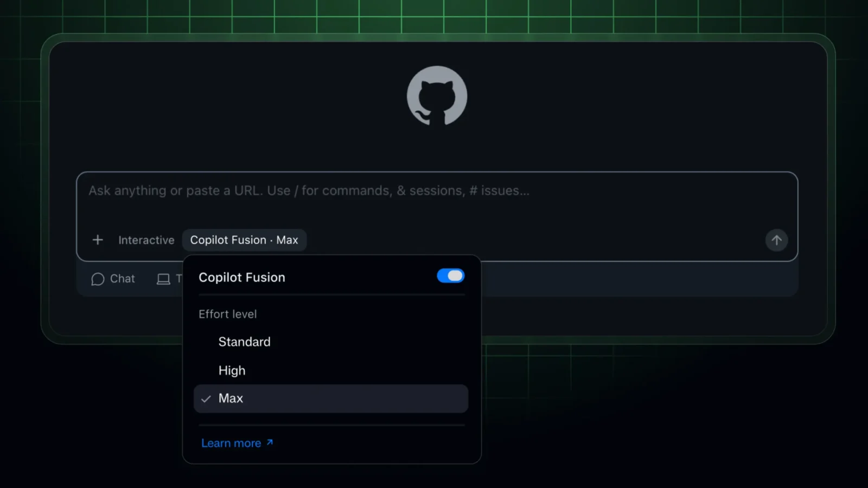Select the checked Max effort level
The height and width of the screenshot is (488, 868).
coord(331,399)
